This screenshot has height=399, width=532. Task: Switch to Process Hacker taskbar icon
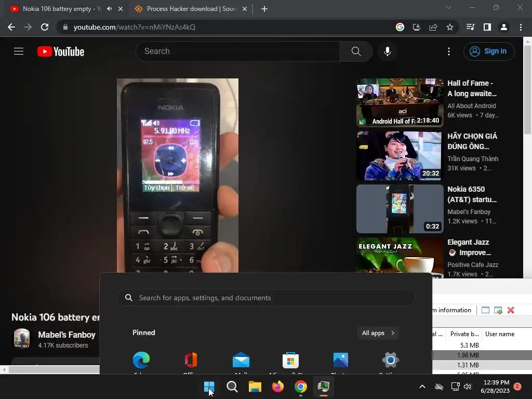click(x=324, y=387)
